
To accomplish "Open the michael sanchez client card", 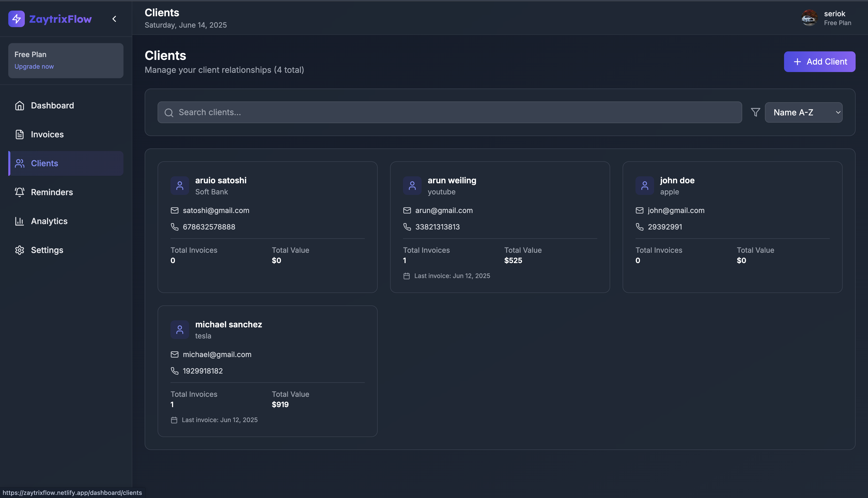I will coord(267,371).
